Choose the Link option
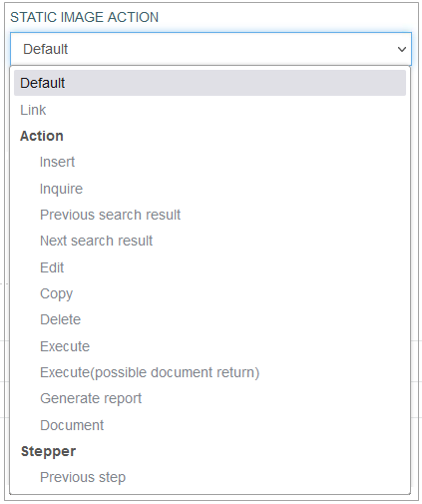 pos(210,110)
